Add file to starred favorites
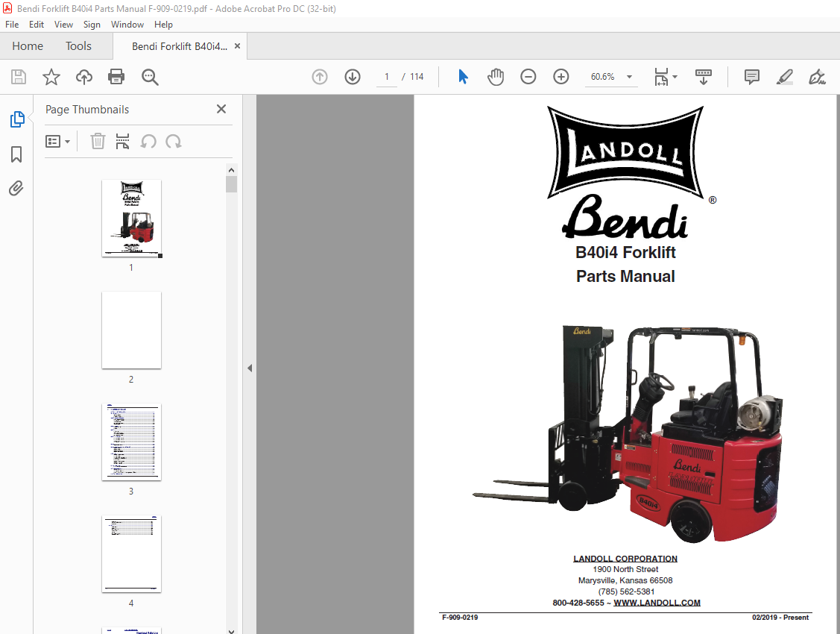 tap(51, 77)
